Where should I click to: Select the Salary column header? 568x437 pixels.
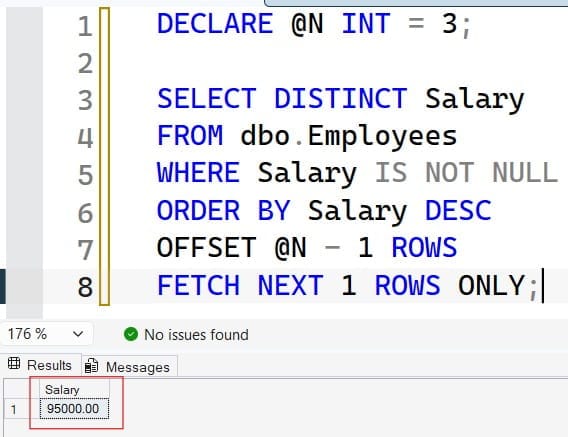click(74, 390)
